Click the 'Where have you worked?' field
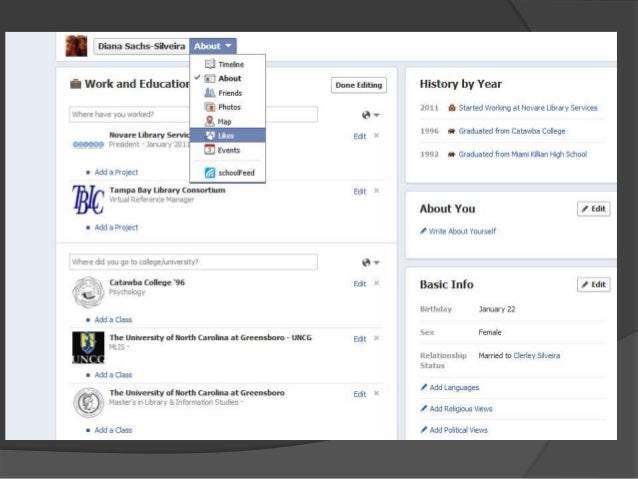The image size is (638, 479). [x=193, y=114]
